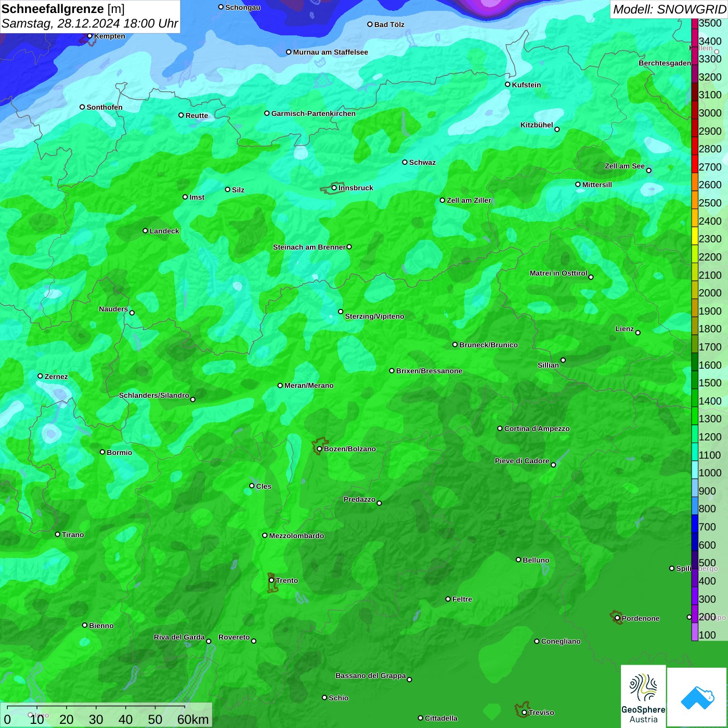Click the 1000 legend value
Screen dimensions: 728x728
point(710,473)
